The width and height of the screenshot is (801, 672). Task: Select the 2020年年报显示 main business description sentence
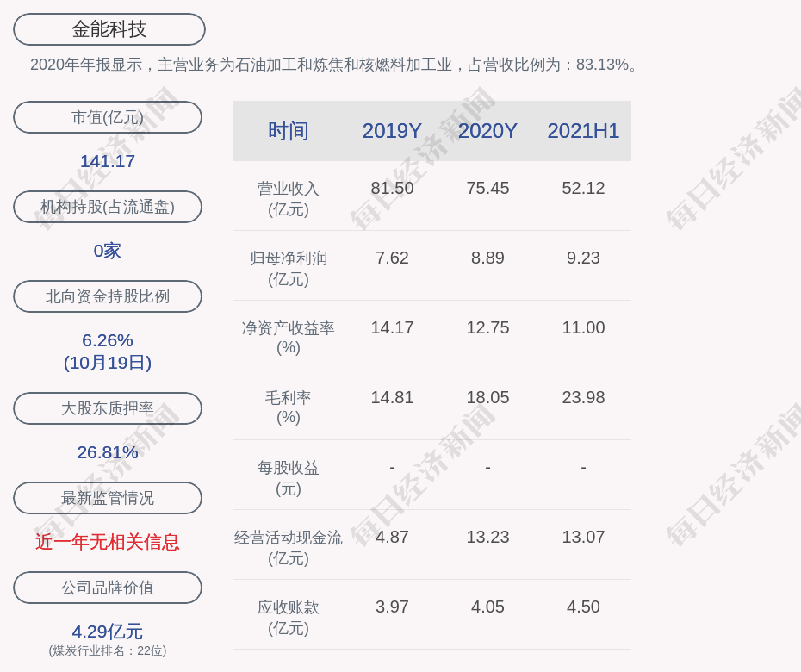click(334, 65)
